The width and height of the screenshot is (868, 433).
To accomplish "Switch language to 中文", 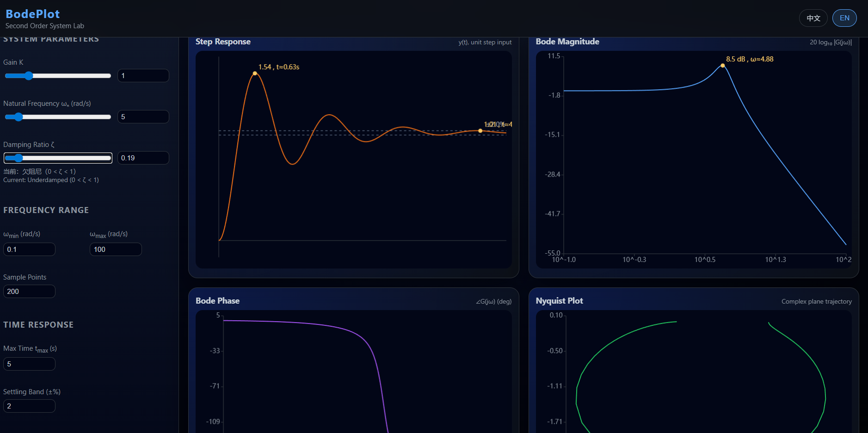I will click(813, 18).
